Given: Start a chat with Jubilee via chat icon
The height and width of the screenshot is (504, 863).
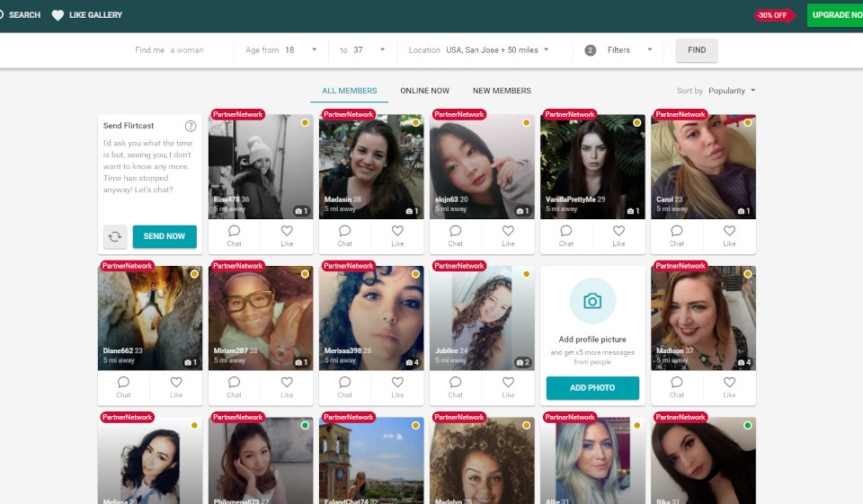Looking at the screenshot, I should tap(456, 383).
